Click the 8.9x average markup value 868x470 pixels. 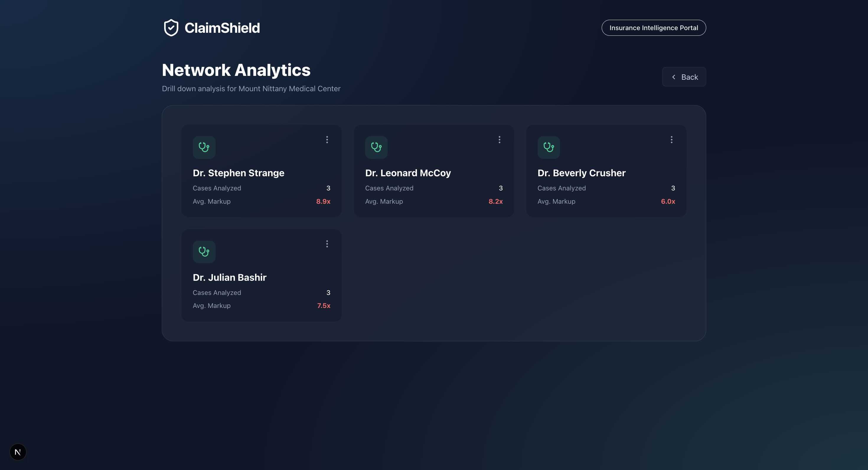point(323,201)
